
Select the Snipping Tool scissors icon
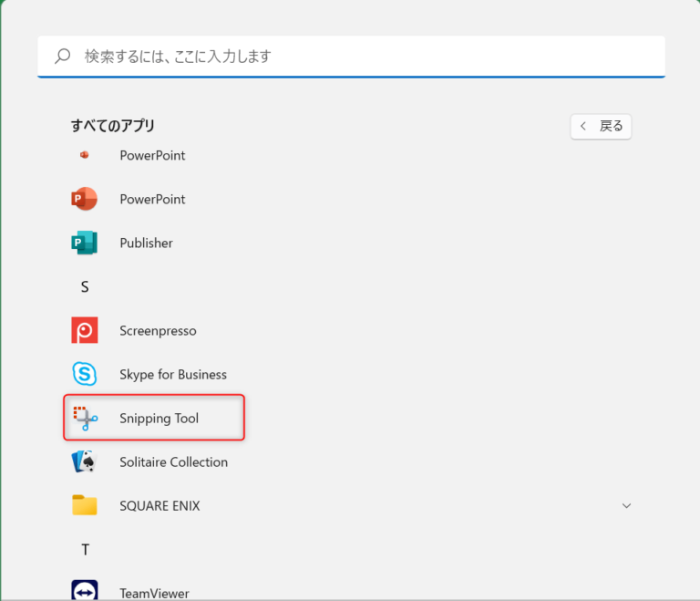(86, 419)
